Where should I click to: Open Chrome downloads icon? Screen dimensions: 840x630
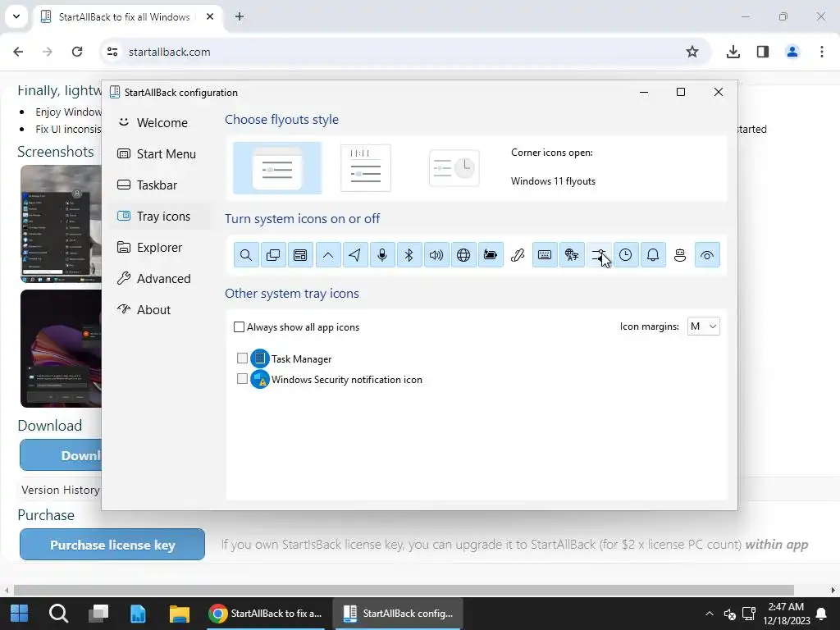pyautogui.click(x=733, y=52)
